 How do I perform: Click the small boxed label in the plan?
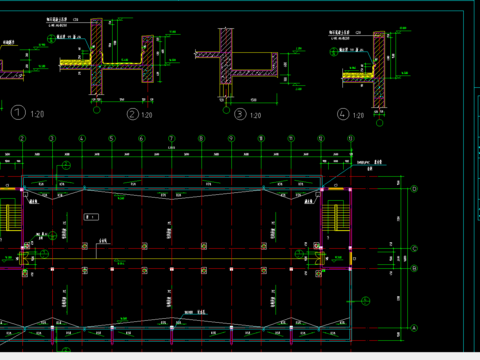pos(91,217)
